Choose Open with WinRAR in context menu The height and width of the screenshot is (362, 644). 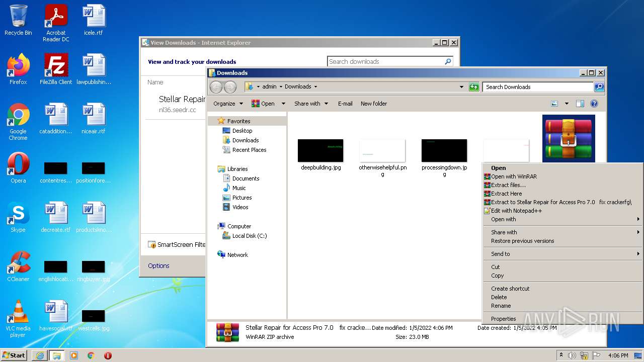pos(562,176)
